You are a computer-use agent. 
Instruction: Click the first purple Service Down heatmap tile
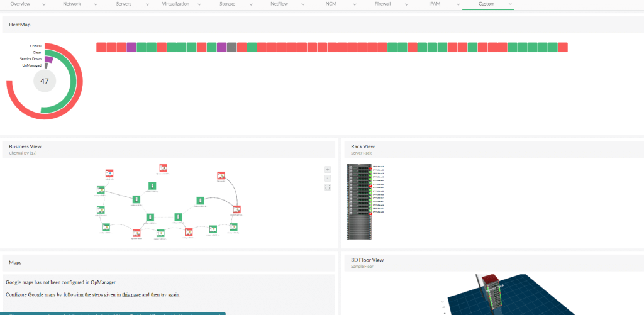click(131, 47)
